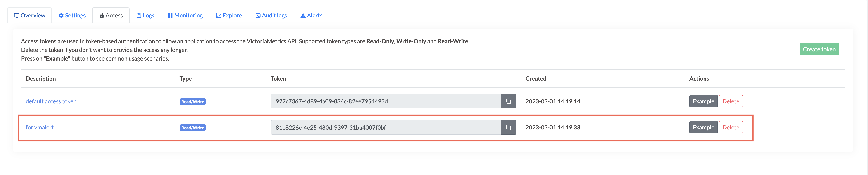Switch to the Overview tab
The width and height of the screenshot is (868, 175).
[30, 16]
